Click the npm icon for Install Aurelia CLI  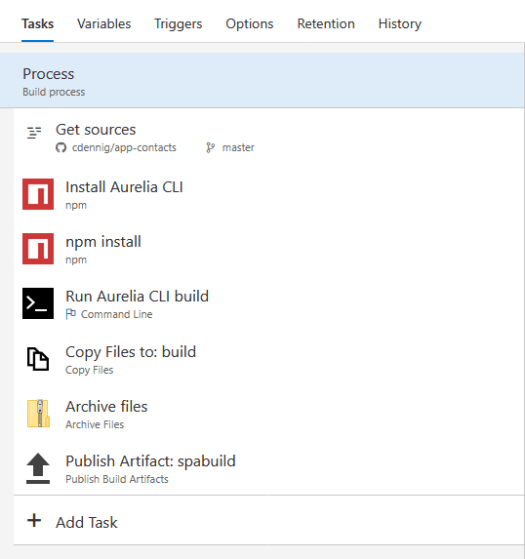(38, 194)
